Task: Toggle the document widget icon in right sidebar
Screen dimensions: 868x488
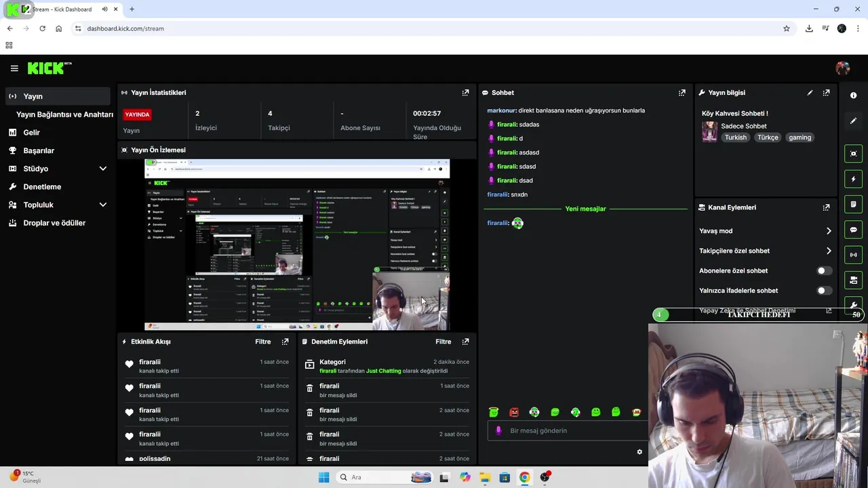Action: 853,204
